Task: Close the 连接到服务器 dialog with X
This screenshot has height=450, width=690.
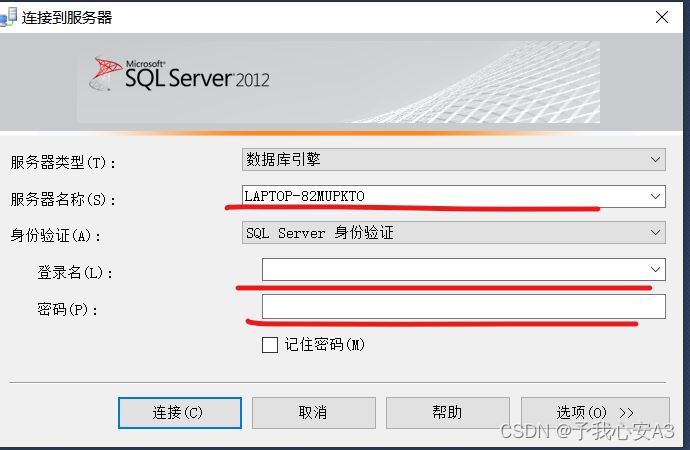Action: click(662, 17)
